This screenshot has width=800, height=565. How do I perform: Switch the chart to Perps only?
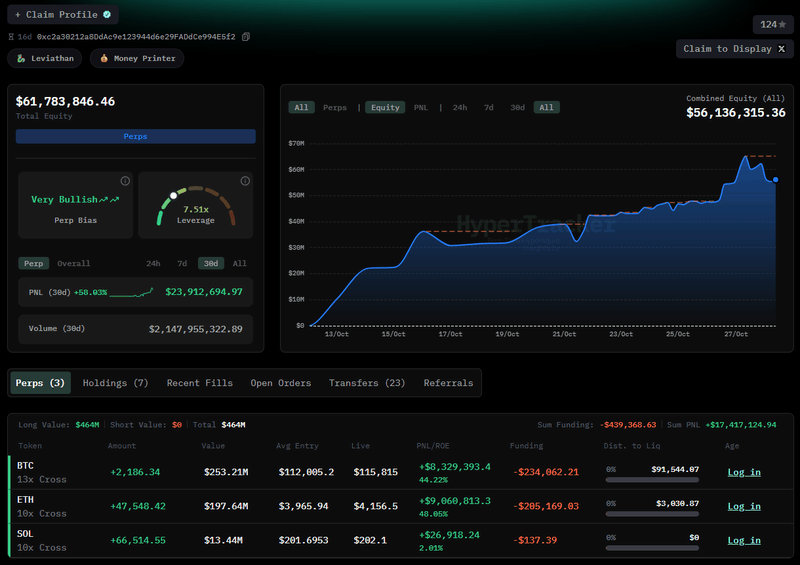pyautogui.click(x=335, y=107)
